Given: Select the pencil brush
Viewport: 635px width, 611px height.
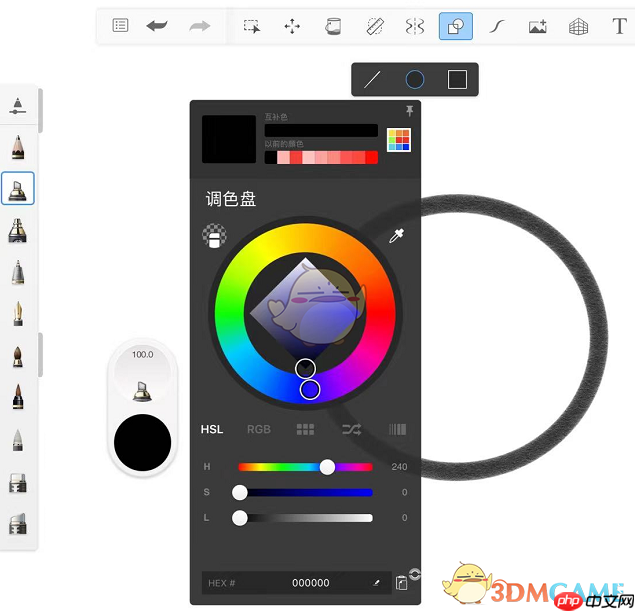Looking at the screenshot, I should (18, 147).
